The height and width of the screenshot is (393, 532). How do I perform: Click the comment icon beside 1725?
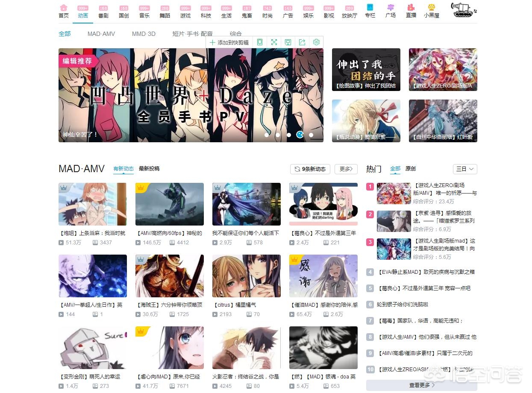coord(172,314)
